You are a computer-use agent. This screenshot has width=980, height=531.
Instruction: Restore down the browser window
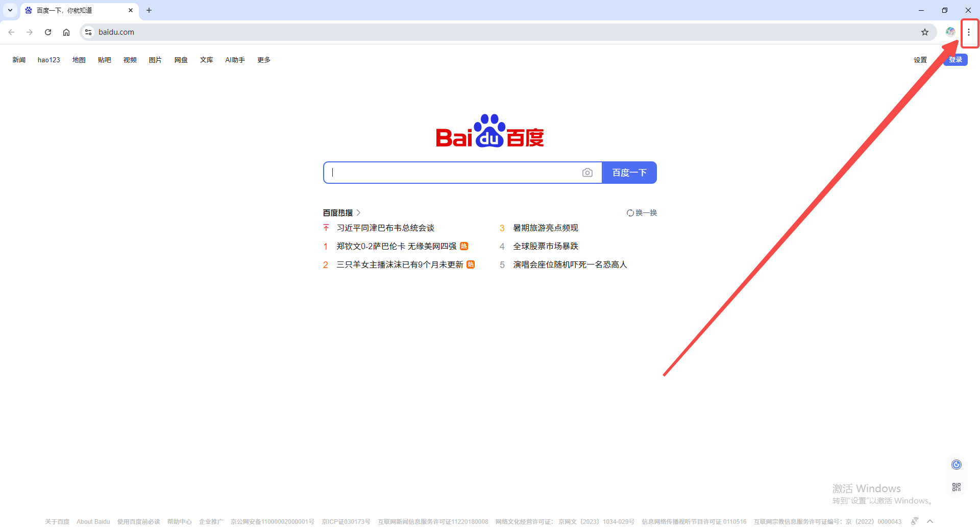(945, 10)
